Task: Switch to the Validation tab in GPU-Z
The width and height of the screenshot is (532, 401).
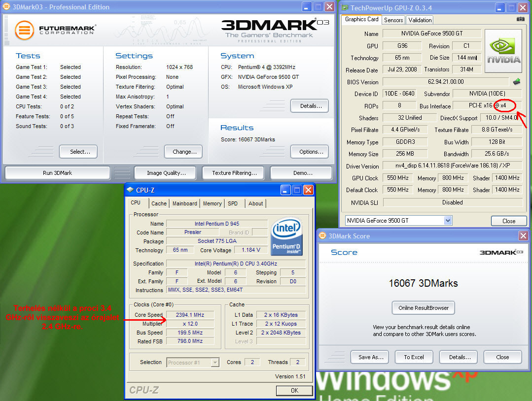Action: click(x=420, y=20)
